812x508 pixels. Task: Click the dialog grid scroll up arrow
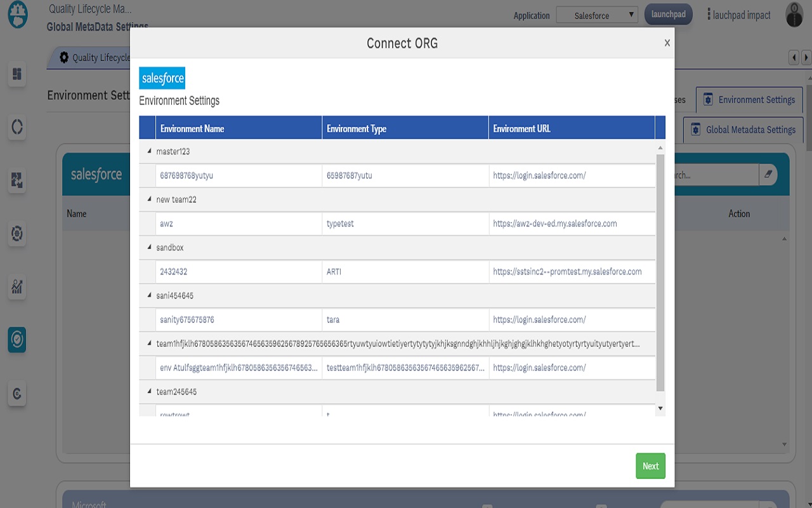click(x=660, y=147)
